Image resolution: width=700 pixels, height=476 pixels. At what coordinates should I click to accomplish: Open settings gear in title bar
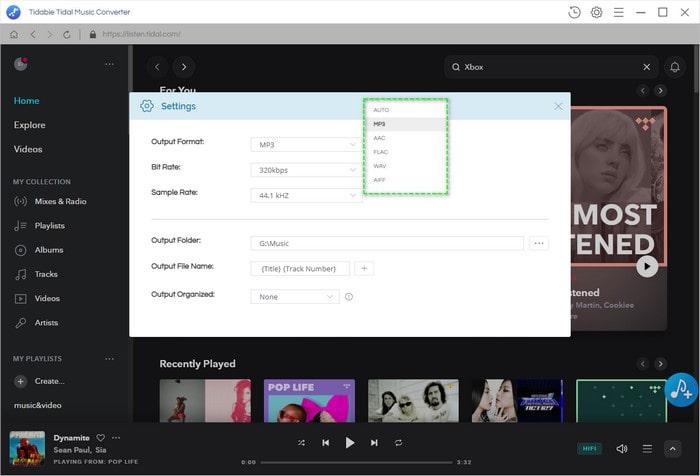596,12
